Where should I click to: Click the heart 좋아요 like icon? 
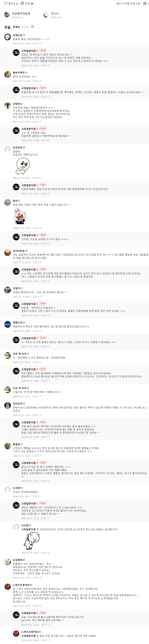6,3
